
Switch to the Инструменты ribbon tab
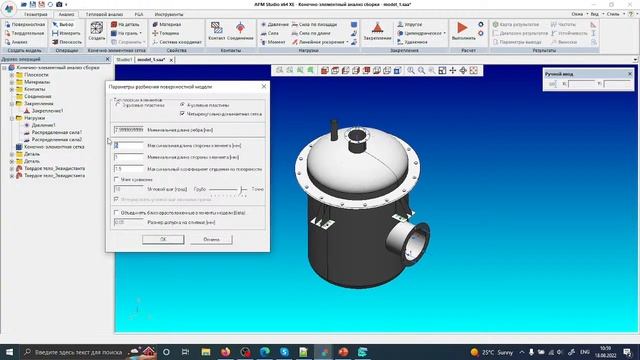(x=169, y=14)
